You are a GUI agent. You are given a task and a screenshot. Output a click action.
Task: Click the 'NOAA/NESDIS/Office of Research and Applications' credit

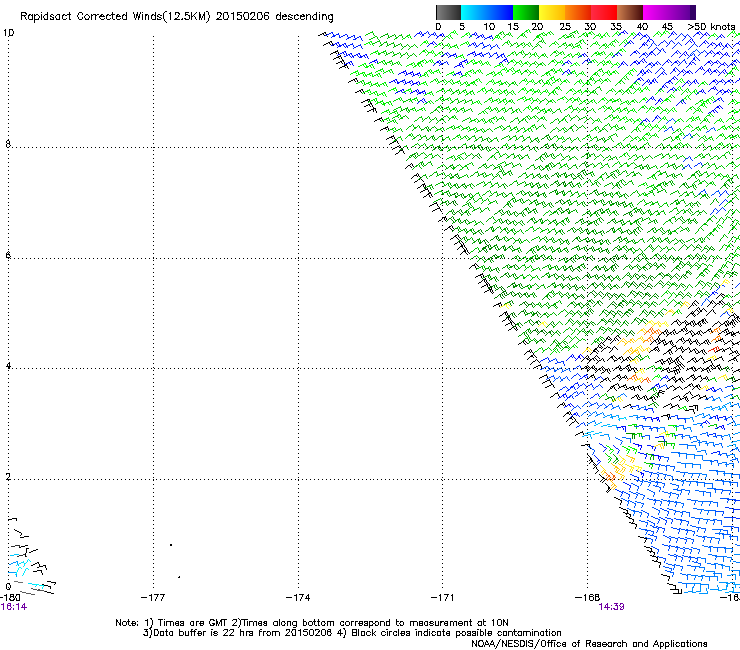pos(589,644)
